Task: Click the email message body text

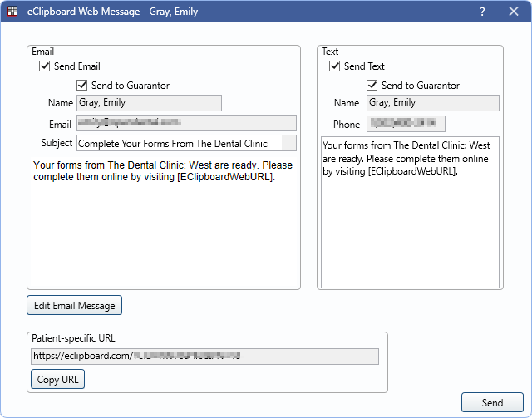Action: point(163,171)
